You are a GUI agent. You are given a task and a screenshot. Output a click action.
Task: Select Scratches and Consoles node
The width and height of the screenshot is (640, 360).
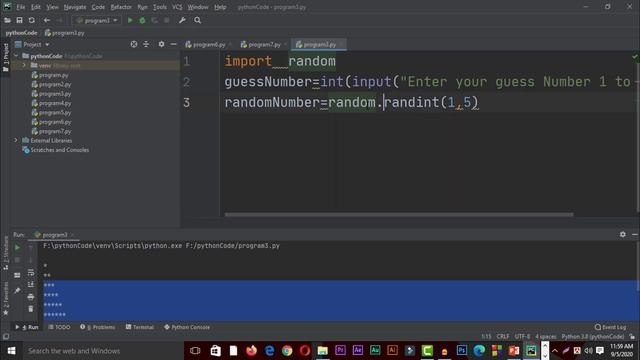click(x=56, y=150)
